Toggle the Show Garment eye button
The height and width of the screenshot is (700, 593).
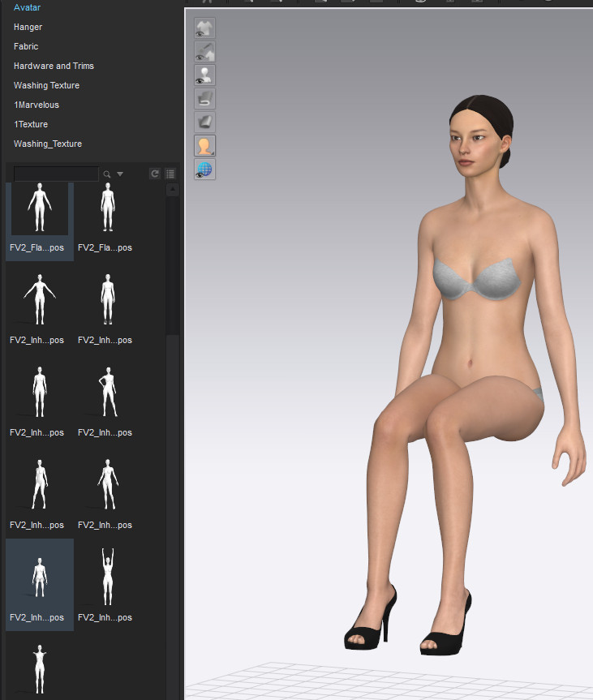pyautogui.click(x=204, y=28)
